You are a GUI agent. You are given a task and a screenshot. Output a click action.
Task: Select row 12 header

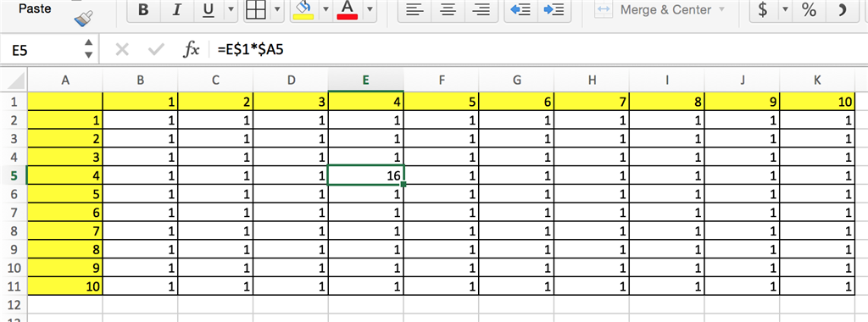pyautogui.click(x=14, y=304)
